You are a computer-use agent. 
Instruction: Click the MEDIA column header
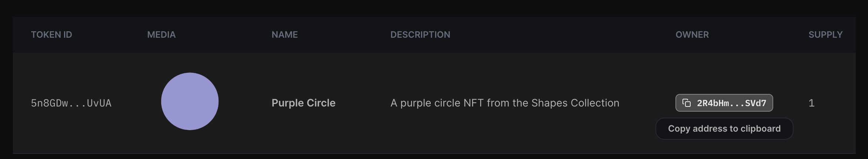point(161,34)
